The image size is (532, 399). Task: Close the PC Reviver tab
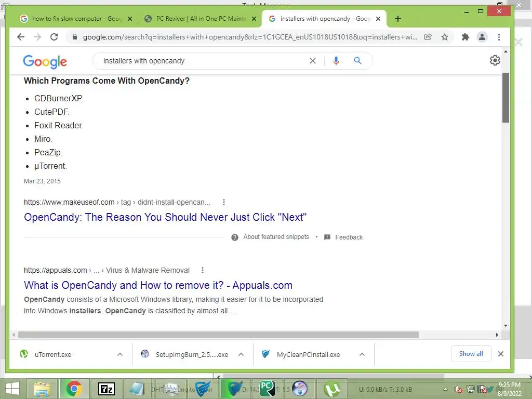[254, 19]
